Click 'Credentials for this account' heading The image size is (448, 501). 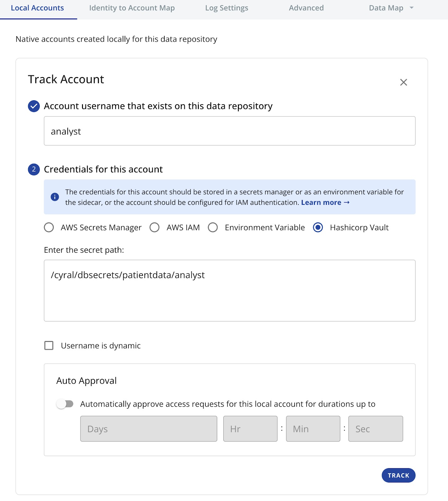click(x=103, y=169)
